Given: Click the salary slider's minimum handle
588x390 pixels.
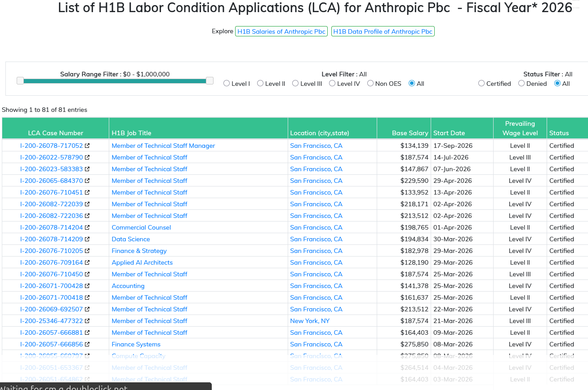Looking at the screenshot, I should (x=20, y=80).
